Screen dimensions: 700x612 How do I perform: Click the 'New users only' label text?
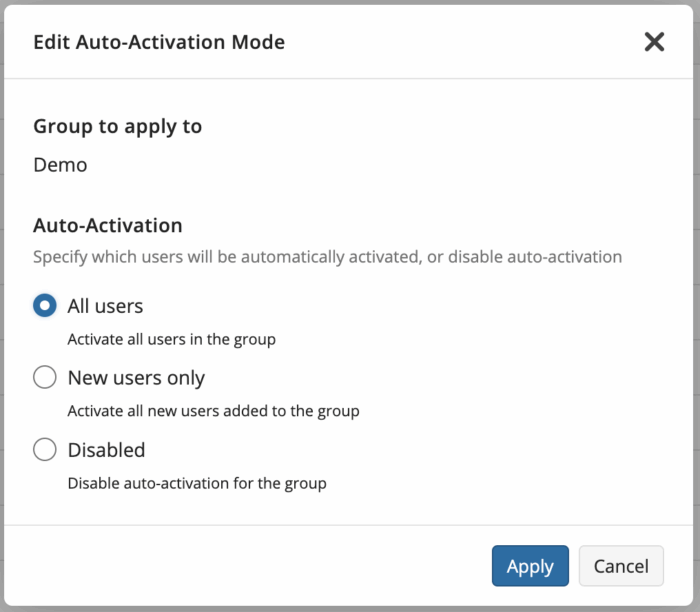pyautogui.click(x=136, y=378)
